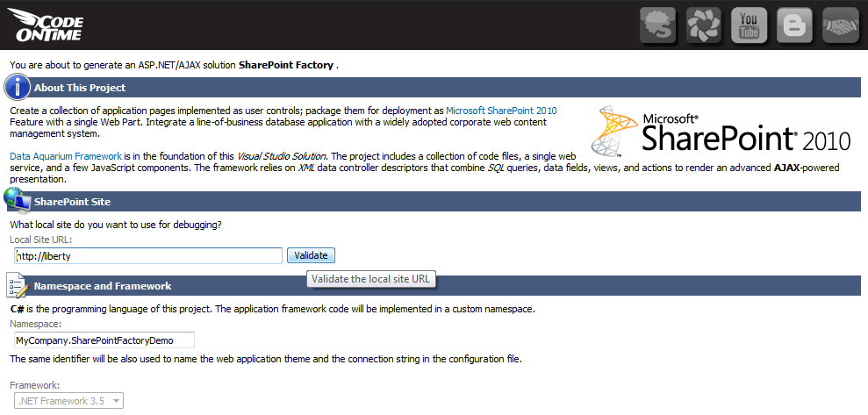Click the bold 'SharePoint Factory' solution name

[285, 65]
